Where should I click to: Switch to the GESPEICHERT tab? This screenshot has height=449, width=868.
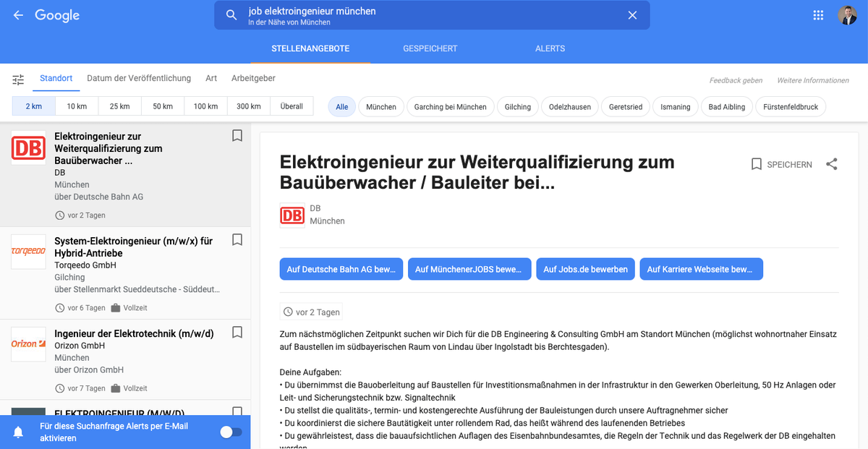(430, 48)
